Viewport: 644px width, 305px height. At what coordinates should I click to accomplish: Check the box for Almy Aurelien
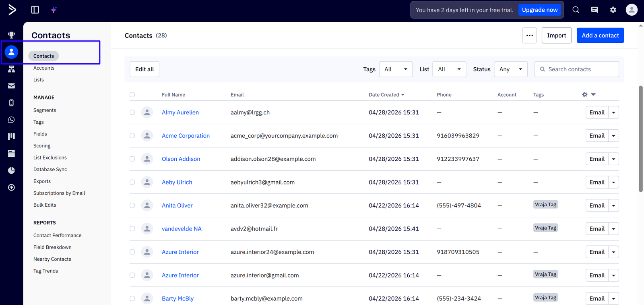[x=132, y=112]
